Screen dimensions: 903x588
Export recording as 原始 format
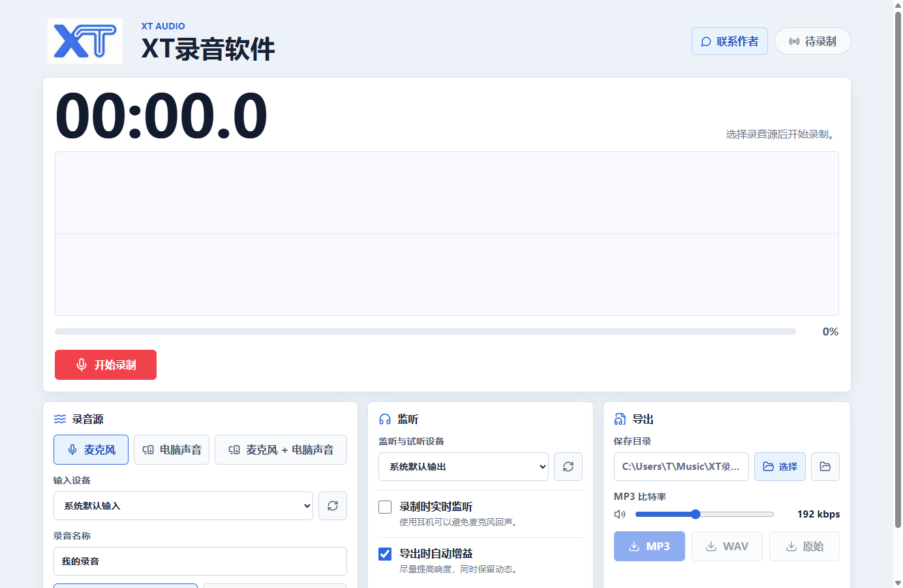[804, 546]
